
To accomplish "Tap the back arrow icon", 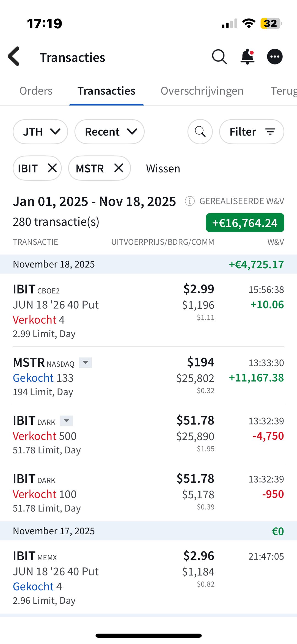I will click(14, 56).
